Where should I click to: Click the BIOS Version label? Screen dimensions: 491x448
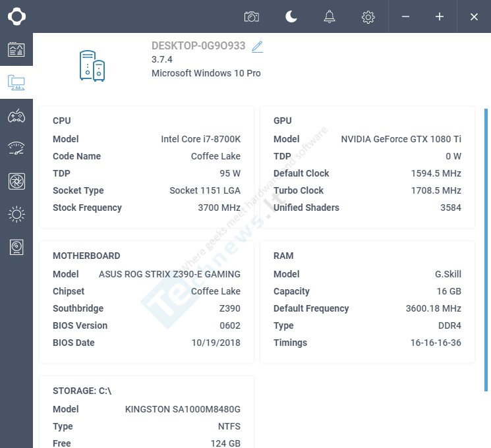point(80,325)
